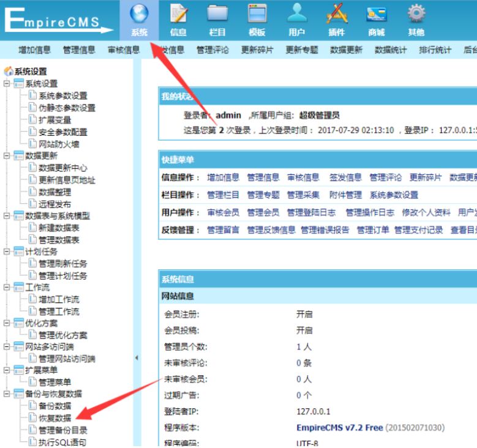The height and width of the screenshot is (448, 477).
Task: Collapse the 数据更新 tree group
Action: [x=7, y=155]
